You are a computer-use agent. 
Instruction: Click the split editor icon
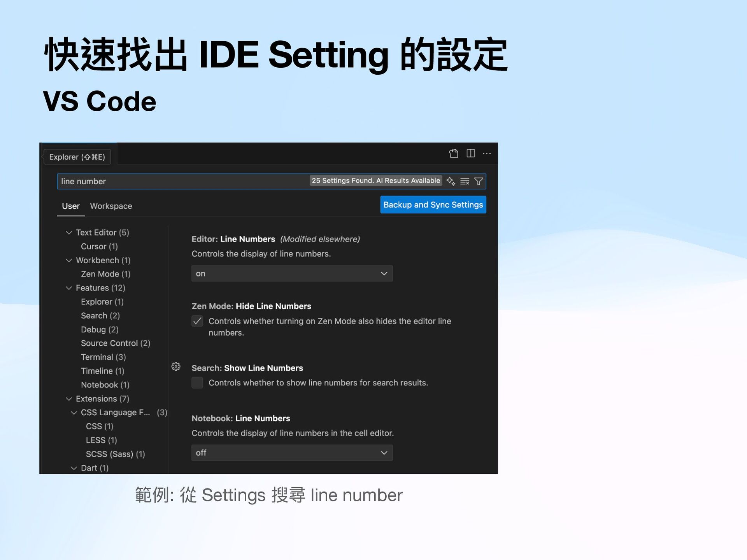coord(471,154)
